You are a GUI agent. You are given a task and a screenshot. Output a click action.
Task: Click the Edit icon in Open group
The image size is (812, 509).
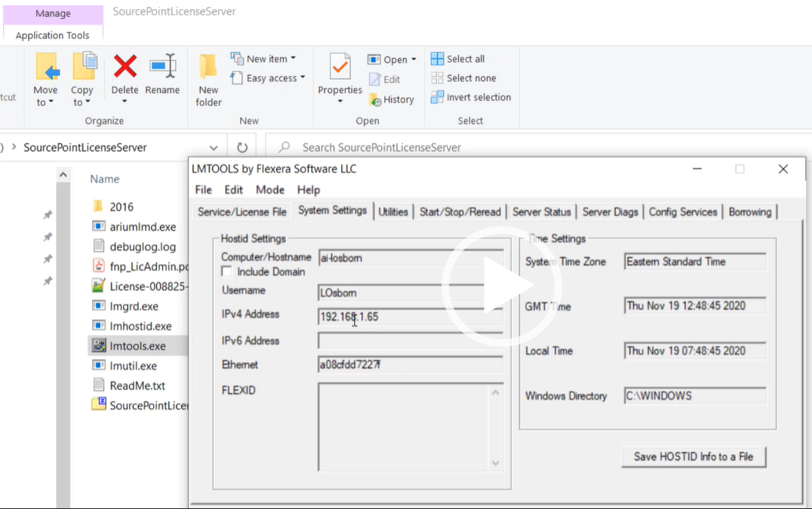coord(374,79)
